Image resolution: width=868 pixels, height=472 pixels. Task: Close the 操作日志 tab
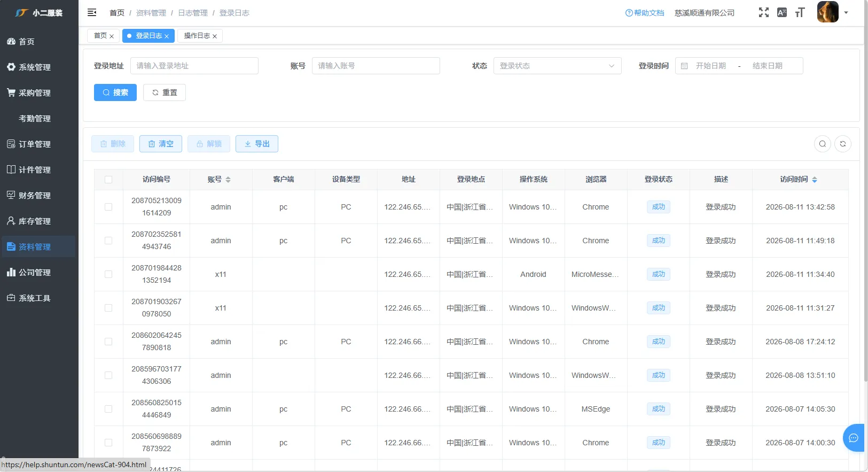[x=215, y=36]
